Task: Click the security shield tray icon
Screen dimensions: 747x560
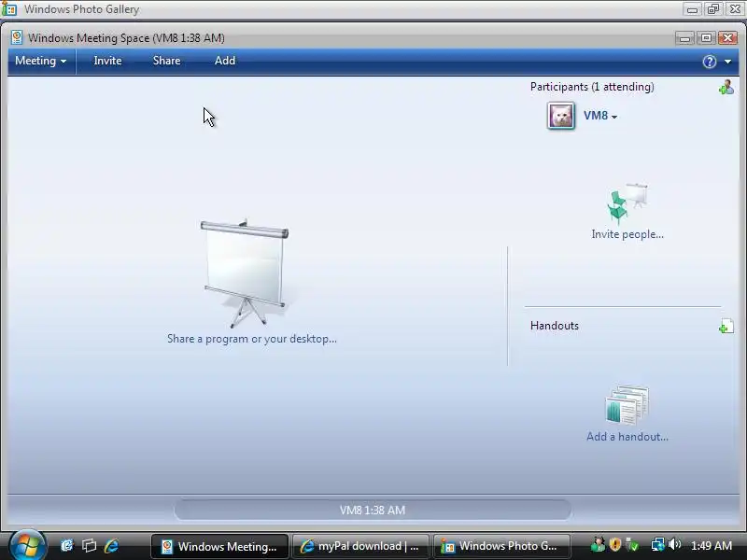Action: [615, 544]
